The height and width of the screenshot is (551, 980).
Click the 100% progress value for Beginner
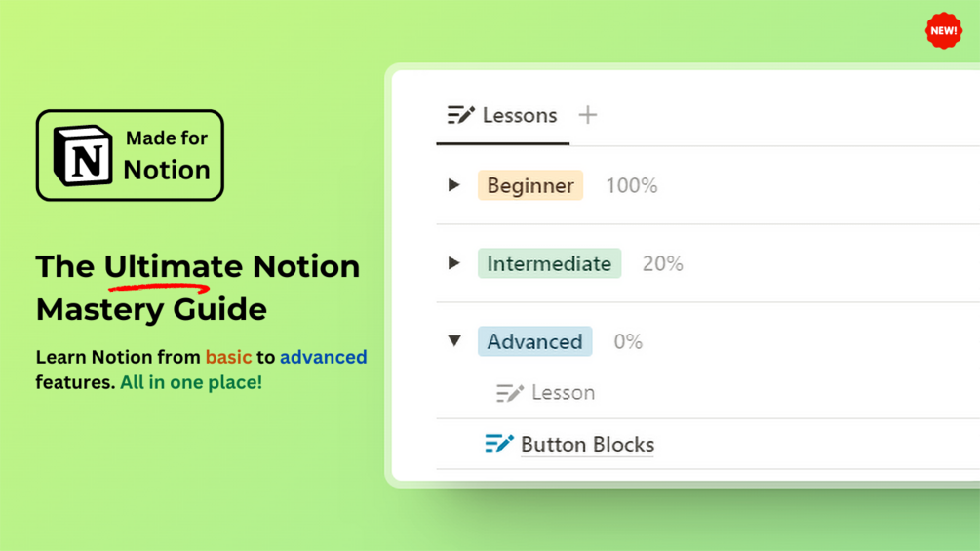[x=631, y=185]
